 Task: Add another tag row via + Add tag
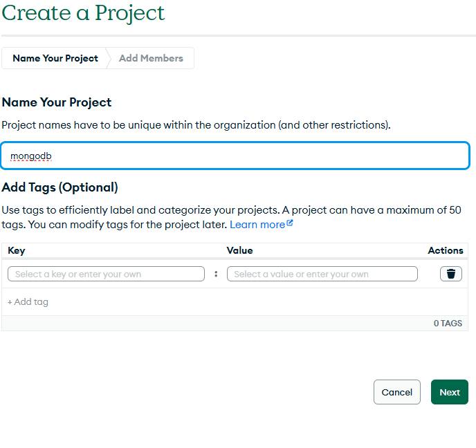[x=28, y=301]
